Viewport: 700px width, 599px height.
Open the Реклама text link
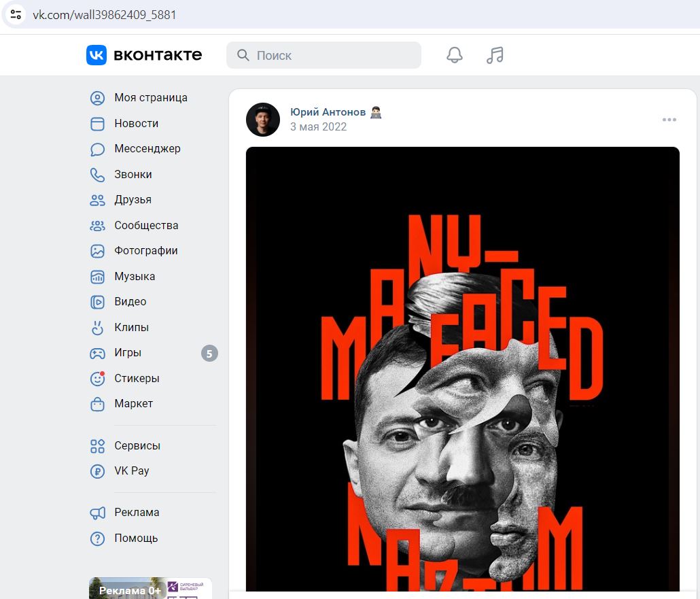click(137, 513)
